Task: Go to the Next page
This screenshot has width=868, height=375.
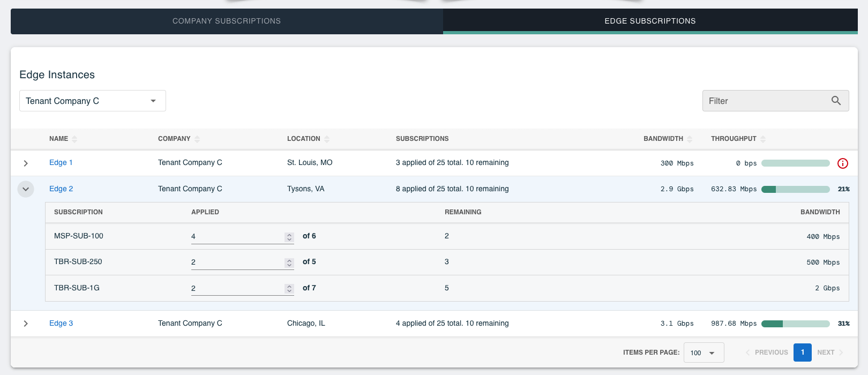Action: click(830, 352)
